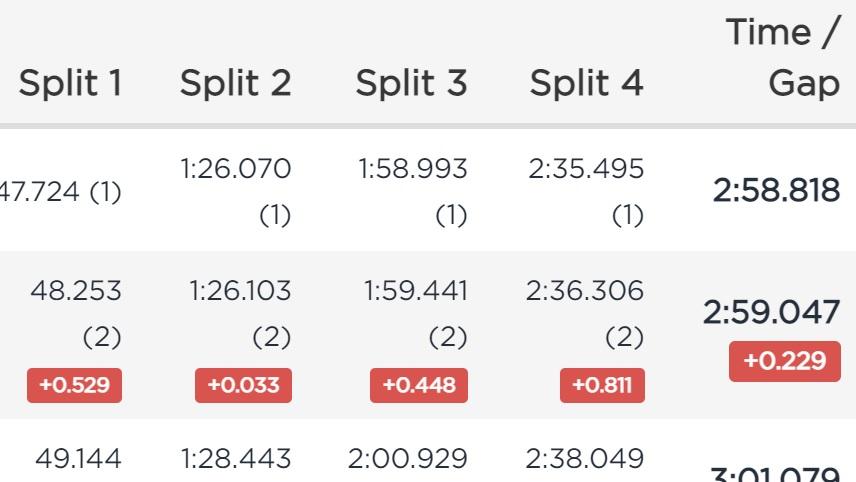Click the Time / Gap column header
This screenshot has width=856, height=482.
click(783, 57)
